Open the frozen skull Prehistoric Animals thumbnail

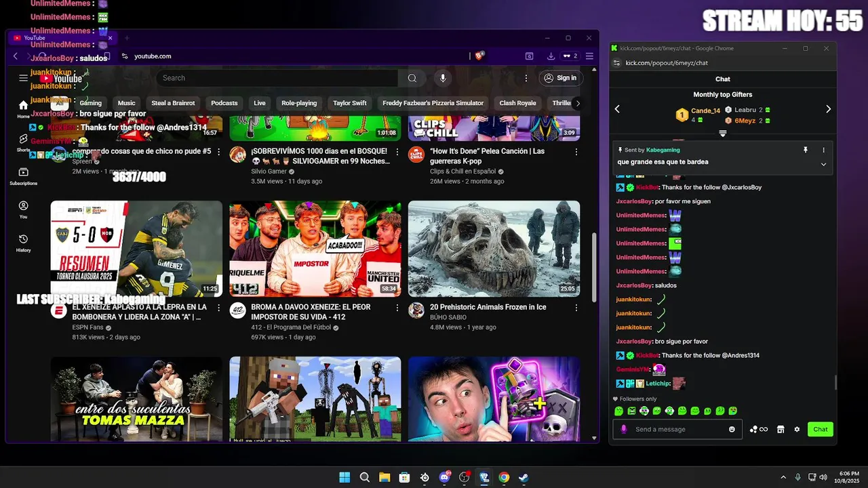click(x=494, y=249)
